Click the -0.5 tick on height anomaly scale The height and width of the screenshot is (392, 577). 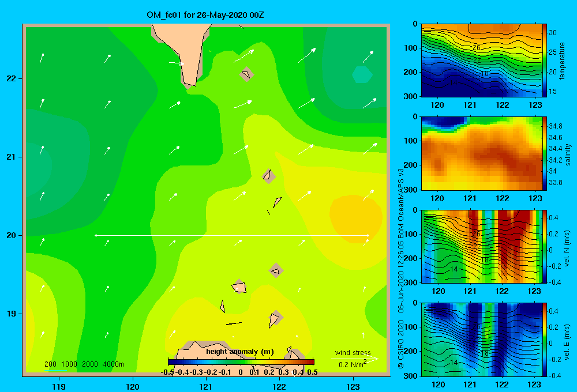(167, 372)
